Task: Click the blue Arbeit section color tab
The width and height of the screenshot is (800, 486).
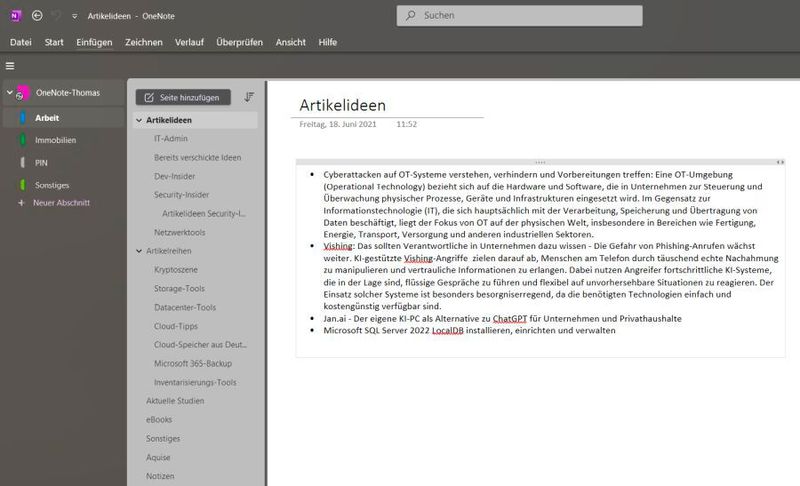Action: (22, 118)
